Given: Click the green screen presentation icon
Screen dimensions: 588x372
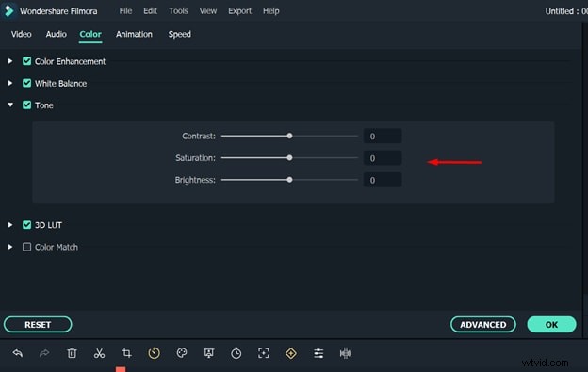Looking at the screenshot, I should pos(209,353).
